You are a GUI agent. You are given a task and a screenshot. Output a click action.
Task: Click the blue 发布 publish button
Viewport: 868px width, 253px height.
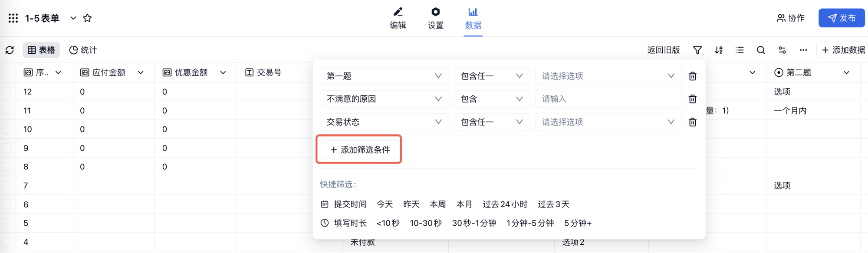click(x=842, y=18)
